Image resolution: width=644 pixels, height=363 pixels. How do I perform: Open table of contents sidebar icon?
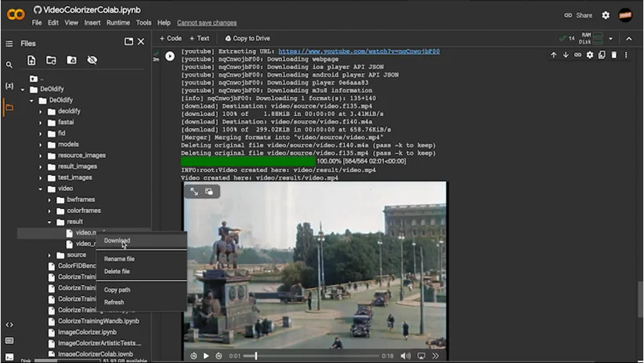click(9, 44)
